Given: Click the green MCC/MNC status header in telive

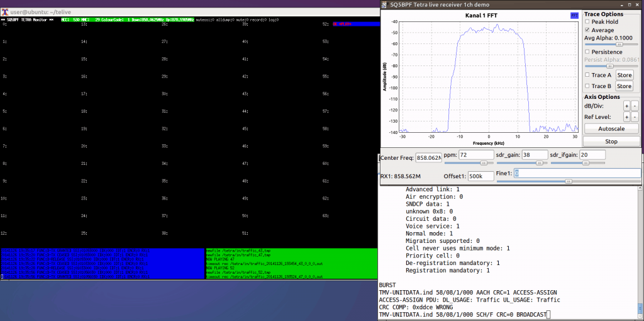Looking at the screenshot, I should click(128, 20).
